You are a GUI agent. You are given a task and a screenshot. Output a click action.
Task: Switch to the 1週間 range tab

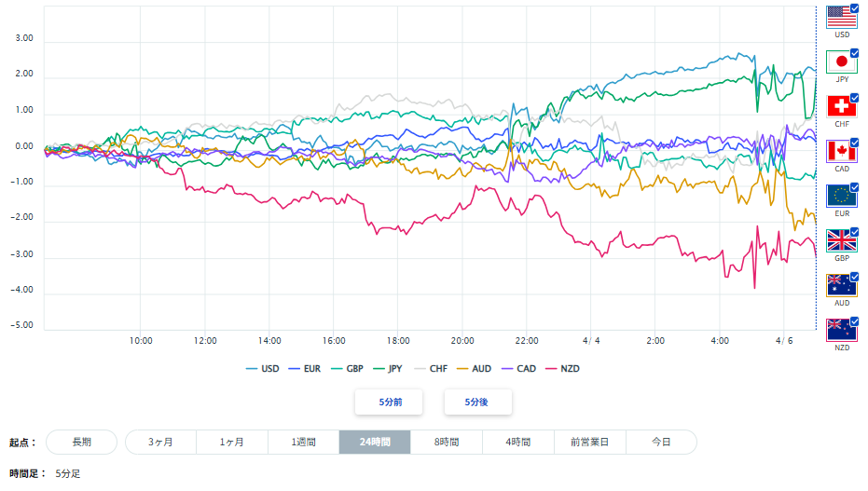point(303,442)
